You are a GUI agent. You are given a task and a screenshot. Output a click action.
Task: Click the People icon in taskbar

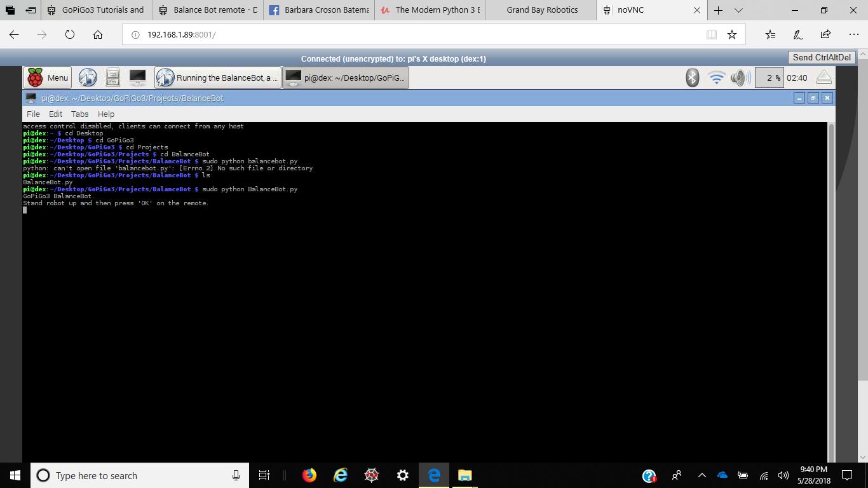(x=677, y=475)
